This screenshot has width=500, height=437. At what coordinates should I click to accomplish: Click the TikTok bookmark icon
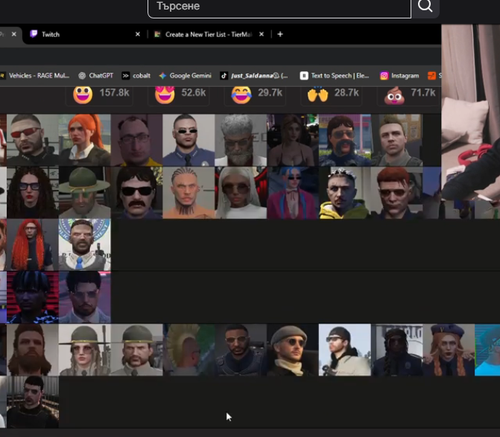[224, 76]
